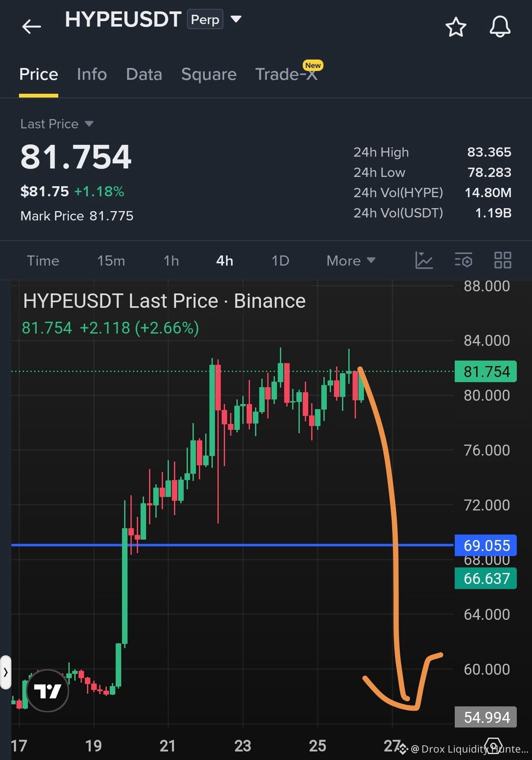
Task: Click the green 66.637 price label
Action: tap(486, 578)
